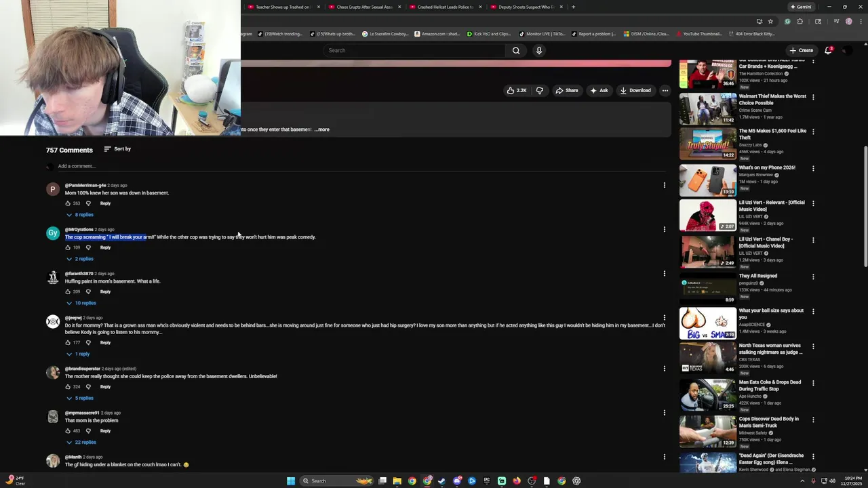This screenshot has height=488, width=868.
Task: Reply to @PamMerriman-g4e's comment
Action: pos(105,203)
